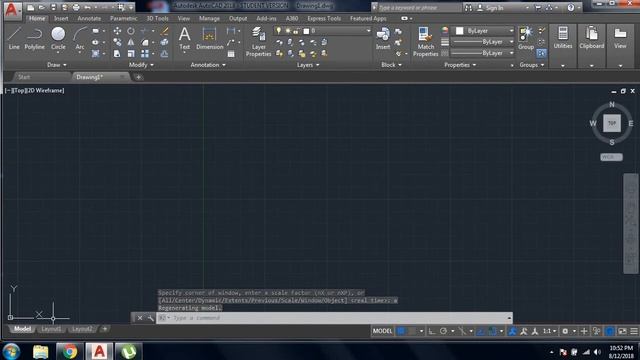
Task: Open the Output ribbon tab
Action: 238,18
